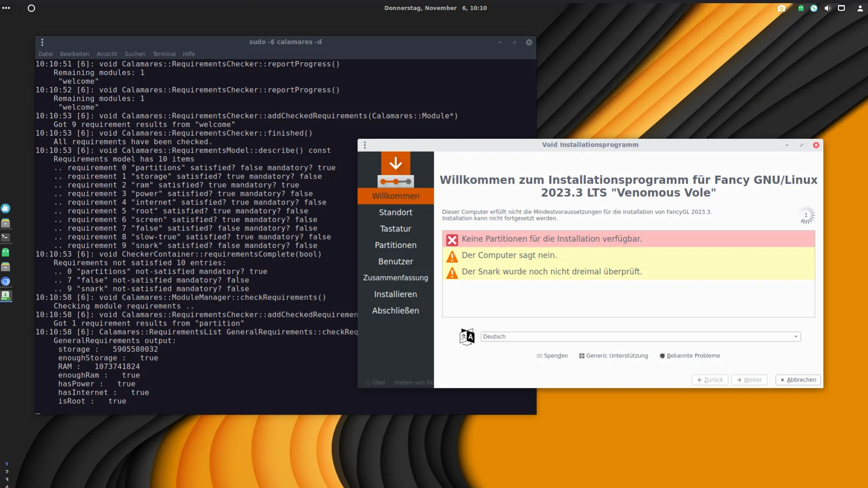The width and height of the screenshot is (868, 488).
Task: Open the Ansicht menu in terminal
Action: (107, 54)
